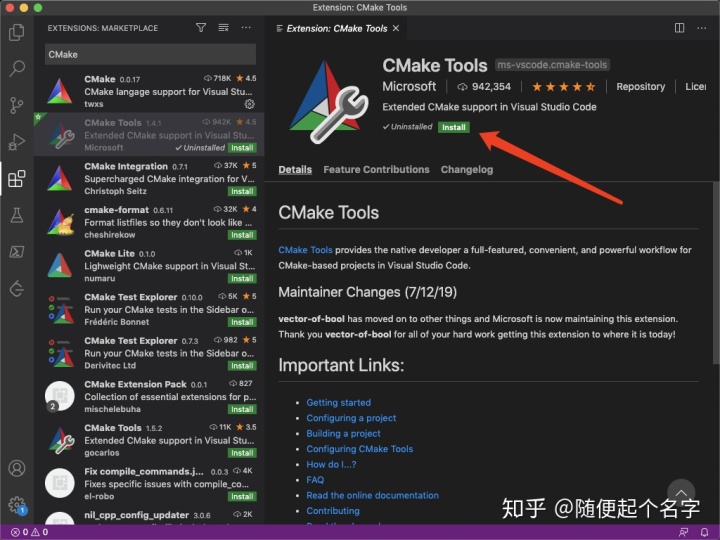
Task: Select cmake-format by cheshirekow
Action: (150, 222)
